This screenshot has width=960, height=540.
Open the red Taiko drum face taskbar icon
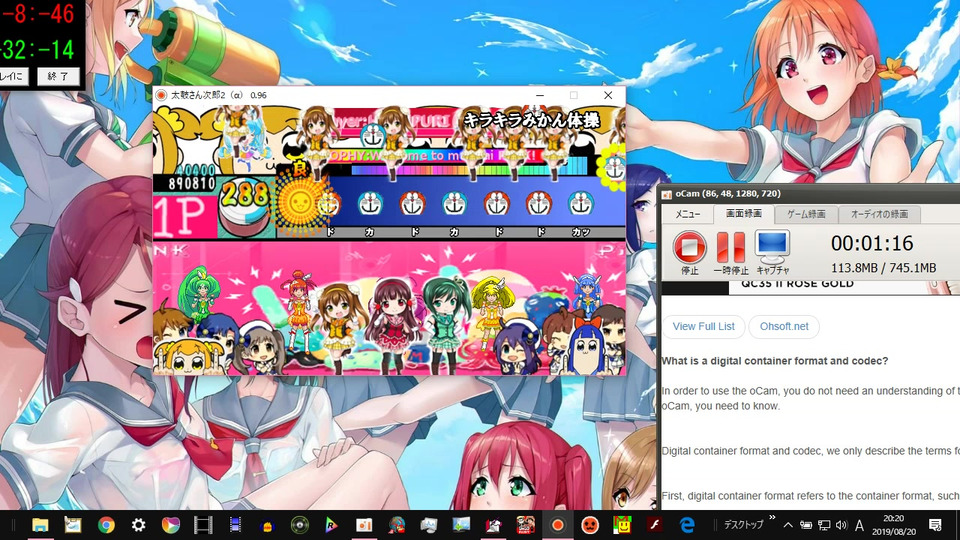pos(590,525)
